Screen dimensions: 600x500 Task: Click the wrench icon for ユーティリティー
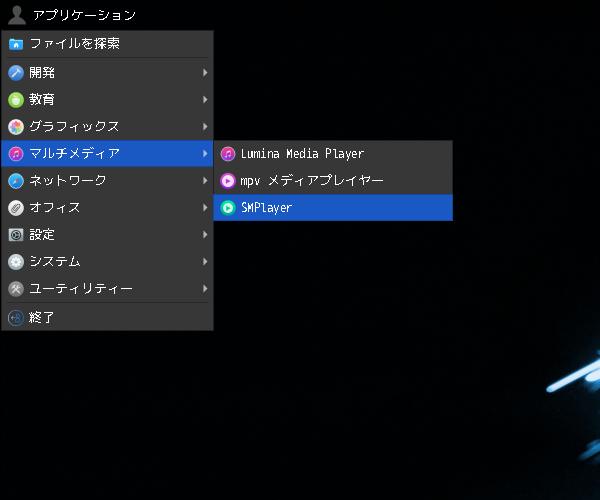pyautogui.click(x=16, y=289)
